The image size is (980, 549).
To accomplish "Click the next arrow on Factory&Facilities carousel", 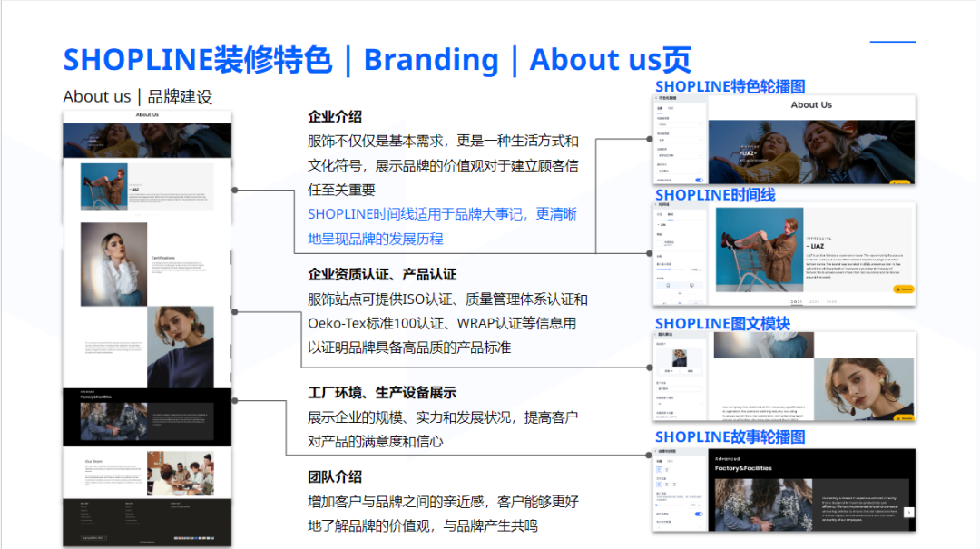I will tap(908, 512).
